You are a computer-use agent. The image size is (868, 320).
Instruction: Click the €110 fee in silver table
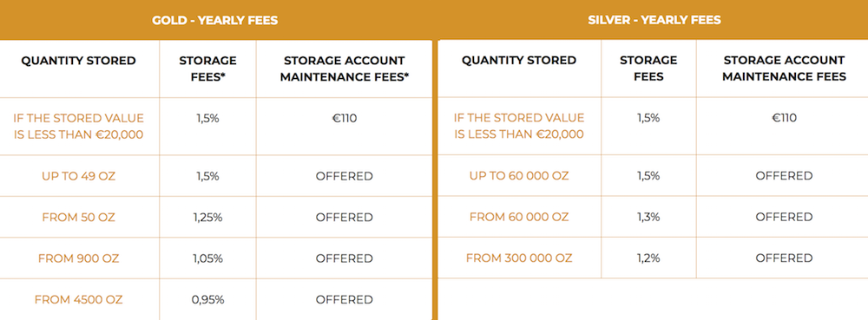(785, 118)
